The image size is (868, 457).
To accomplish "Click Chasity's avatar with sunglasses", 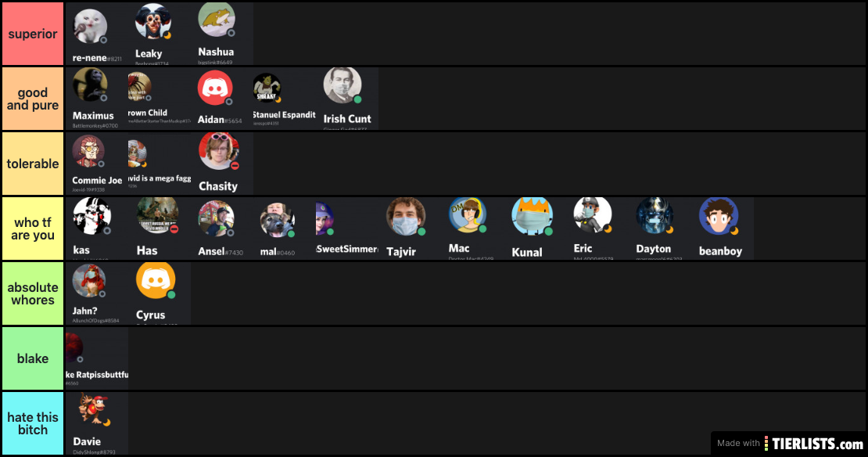I will [219, 151].
